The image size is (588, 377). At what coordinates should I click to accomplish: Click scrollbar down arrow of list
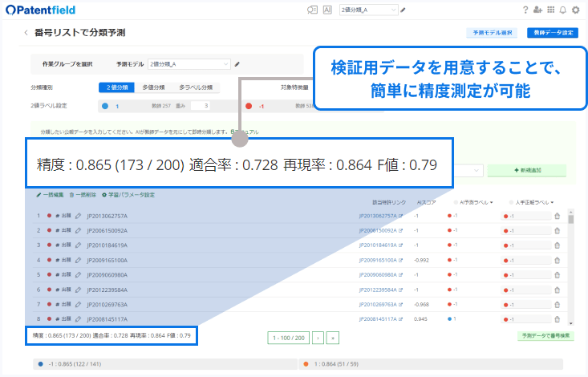[x=570, y=323]
